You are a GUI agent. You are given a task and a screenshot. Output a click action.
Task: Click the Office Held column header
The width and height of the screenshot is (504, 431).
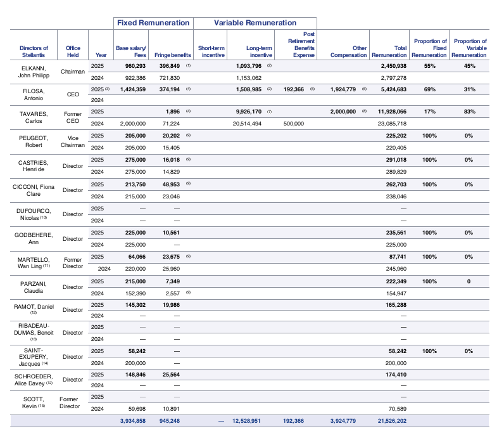(73, 51)
